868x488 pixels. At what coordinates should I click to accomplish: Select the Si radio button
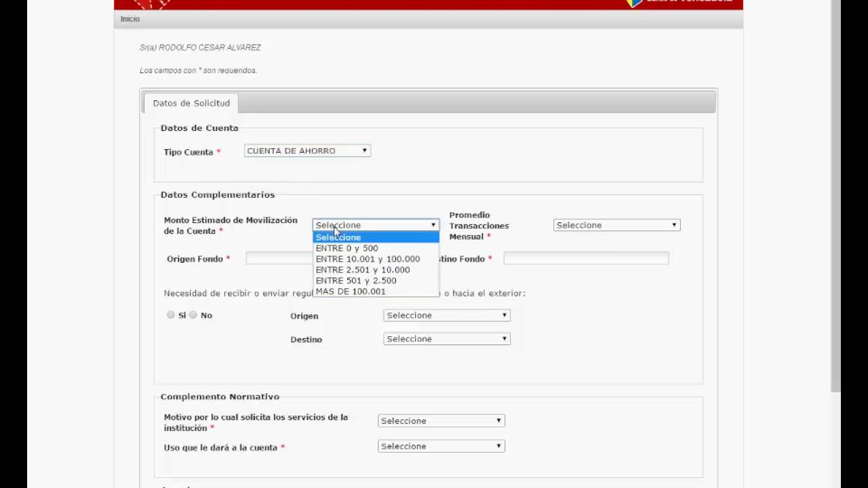pos(171,315)
